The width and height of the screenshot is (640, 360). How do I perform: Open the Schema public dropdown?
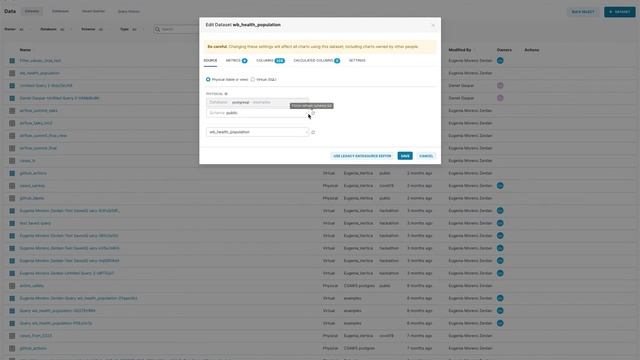(258, 113)
